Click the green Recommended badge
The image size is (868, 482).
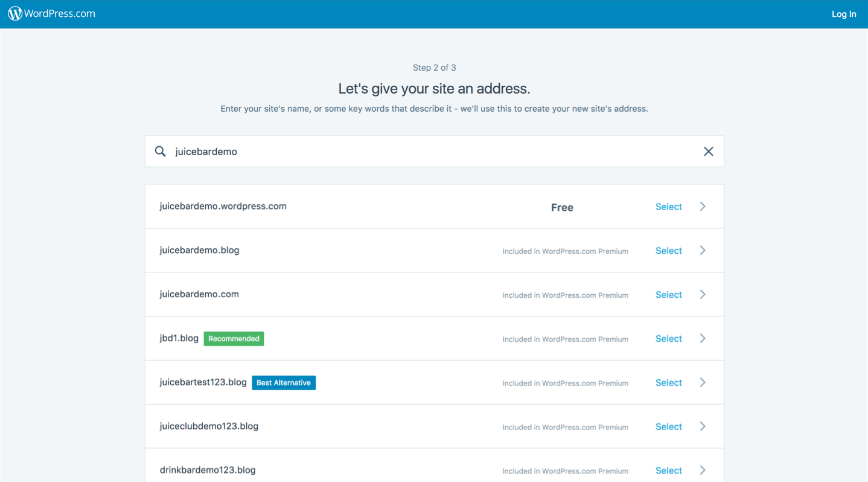[x=234, y=338]
